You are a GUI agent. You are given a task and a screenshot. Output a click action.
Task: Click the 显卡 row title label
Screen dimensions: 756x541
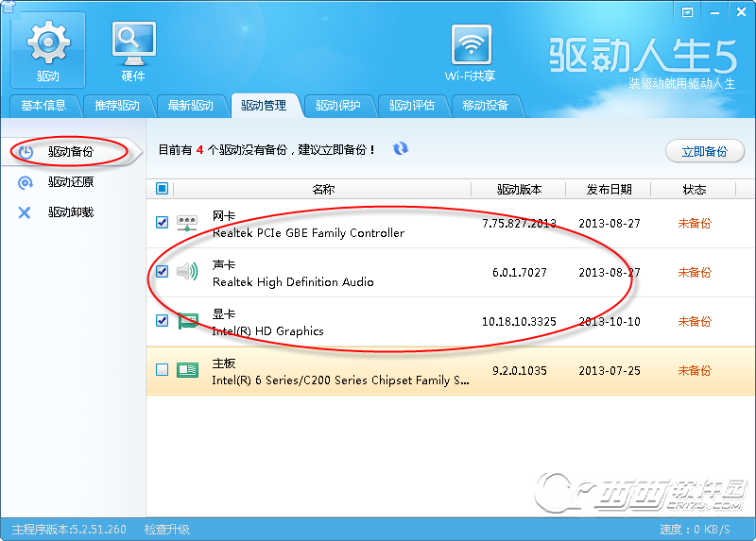pyautogui.click(x=224, y=314)
